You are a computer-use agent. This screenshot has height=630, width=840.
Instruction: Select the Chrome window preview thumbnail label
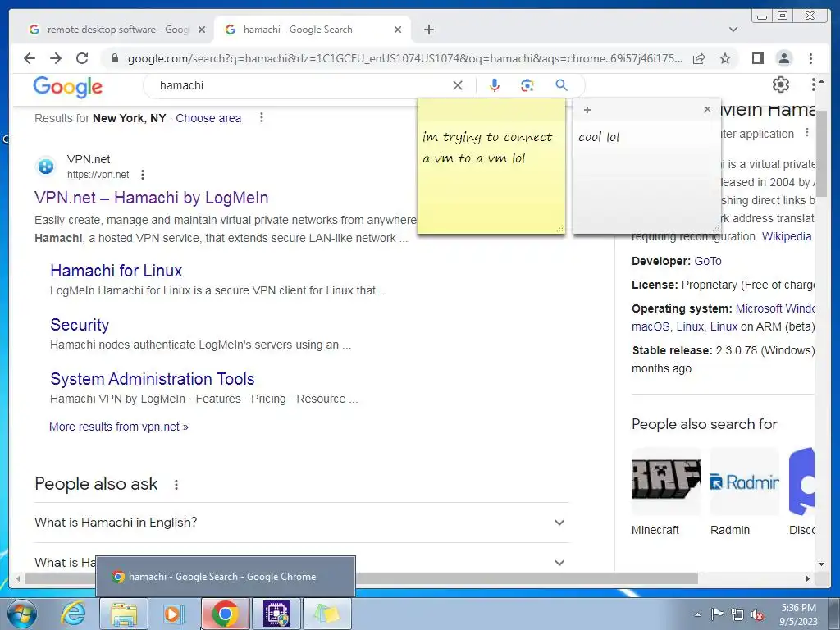[x=221, y=577]
